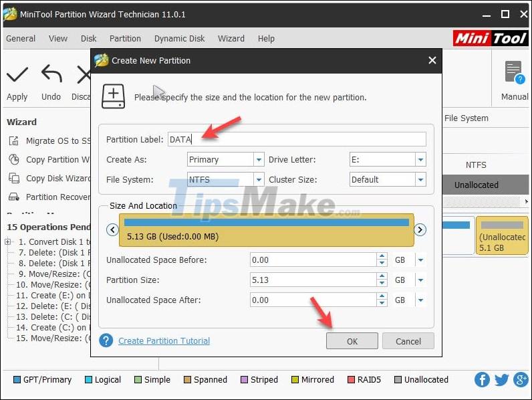Select the Unallocated 5.1 GB disk block
Viewport: 532px width, 400px height.
point(502,235)
